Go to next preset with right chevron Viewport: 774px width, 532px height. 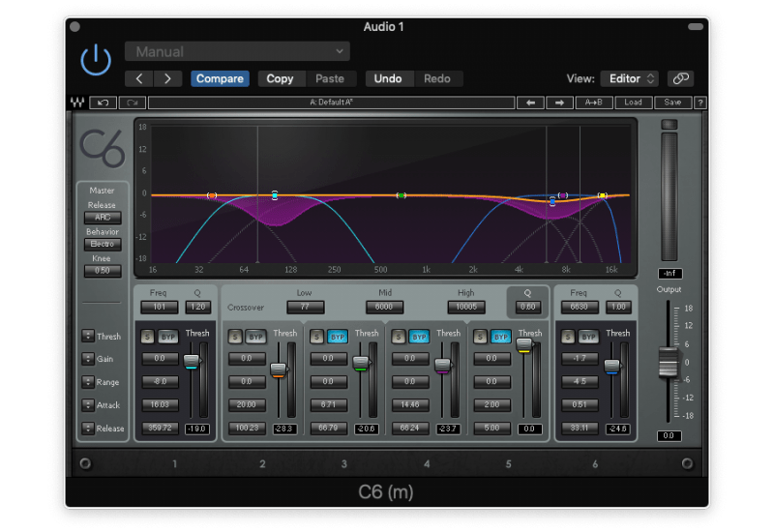click(167, 79)
